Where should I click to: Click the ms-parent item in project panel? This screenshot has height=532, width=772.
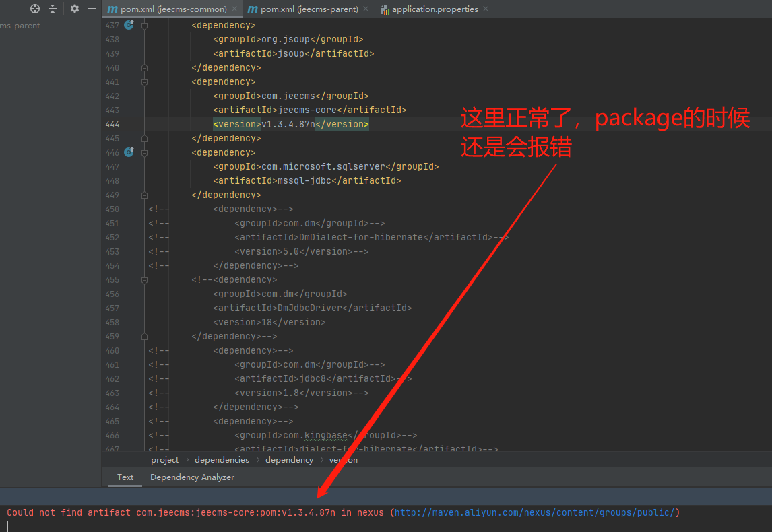[x=20, y=25]
